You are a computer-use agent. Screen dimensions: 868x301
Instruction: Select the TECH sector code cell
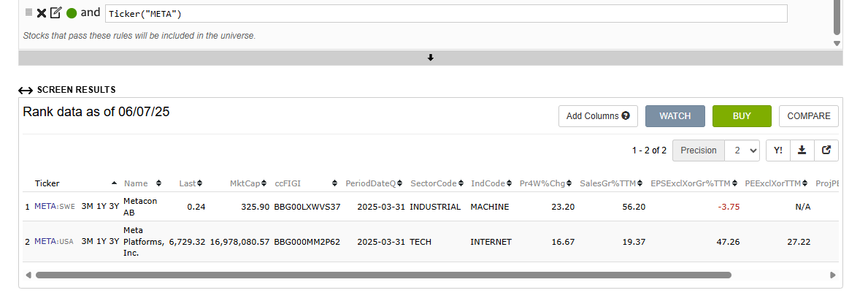pyautogui.click(x=420, y=242)
